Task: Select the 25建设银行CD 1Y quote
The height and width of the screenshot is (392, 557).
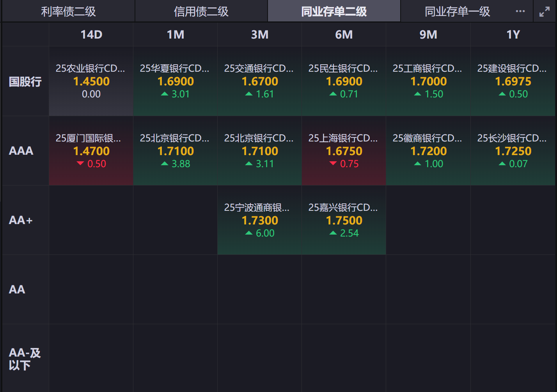Action: [x=513, y=81]
